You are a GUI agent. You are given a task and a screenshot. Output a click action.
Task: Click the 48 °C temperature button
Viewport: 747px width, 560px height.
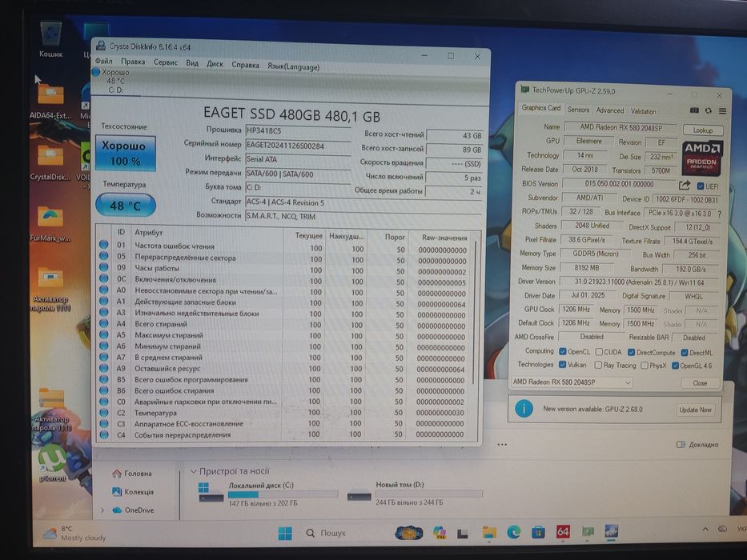[x=125, y=206]
